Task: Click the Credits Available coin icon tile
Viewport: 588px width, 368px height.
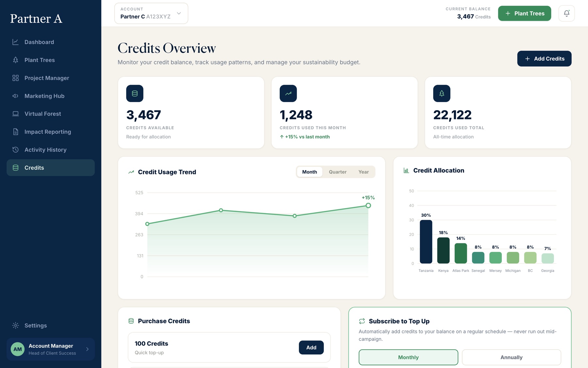Action: [135, 94]
